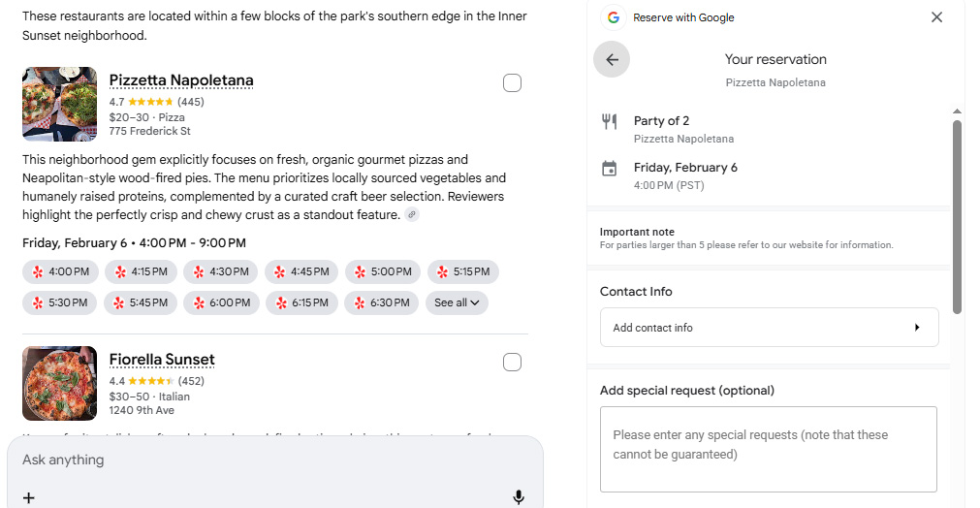980x508 pixels.
Task: Expand time slots with See all
Action: 457,303
